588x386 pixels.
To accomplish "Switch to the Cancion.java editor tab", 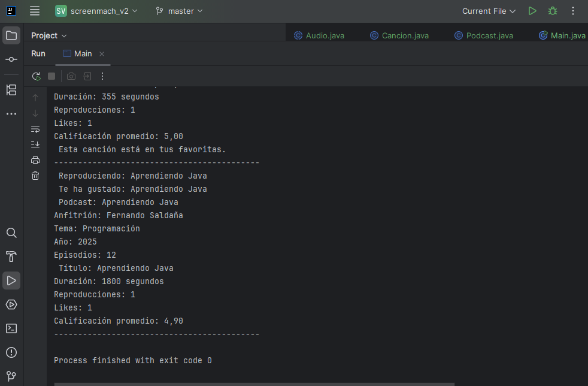I will [x=399, y=35].
